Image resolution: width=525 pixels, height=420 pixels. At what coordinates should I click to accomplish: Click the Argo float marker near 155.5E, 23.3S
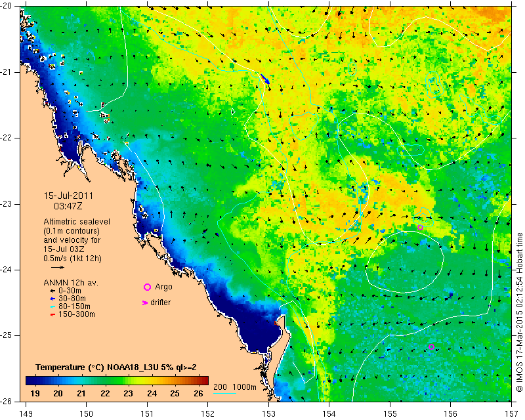[420, 228]
